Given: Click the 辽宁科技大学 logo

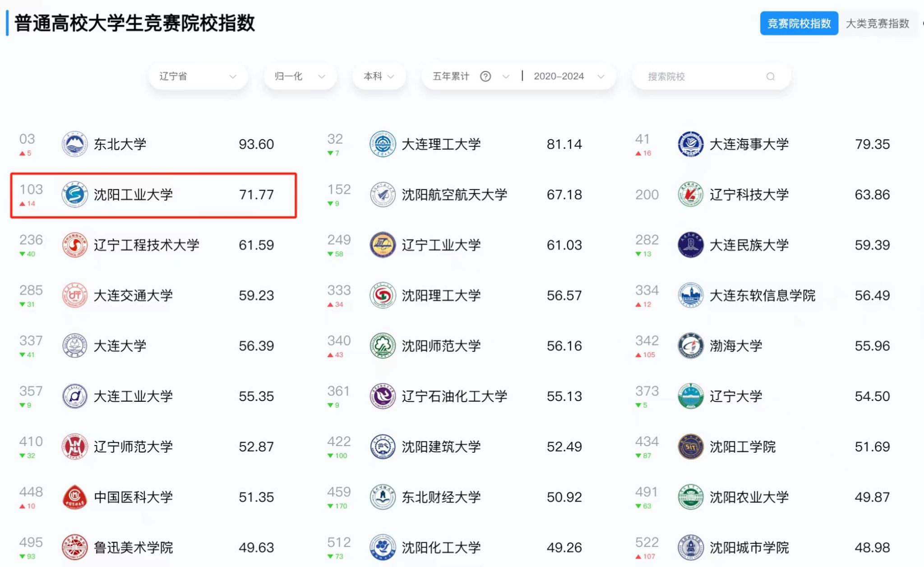Looking at the screenshot, I should (690, 195).
